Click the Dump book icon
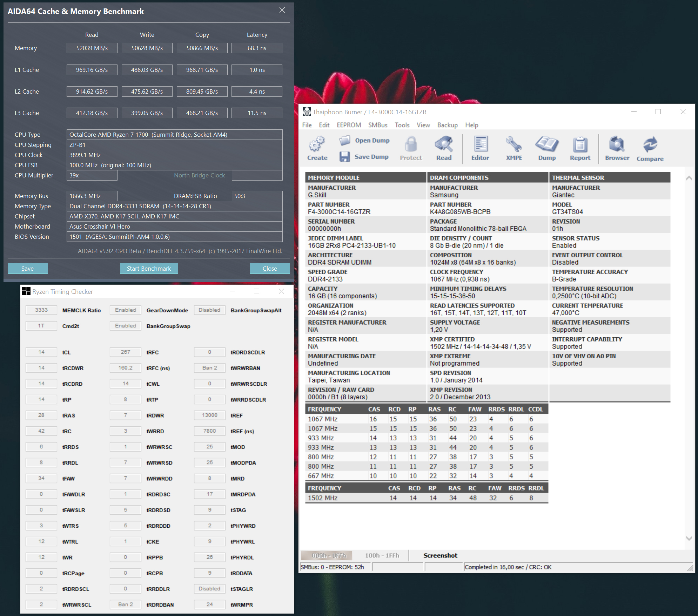The width and height of the screenshot is (698, 616). 547,144
